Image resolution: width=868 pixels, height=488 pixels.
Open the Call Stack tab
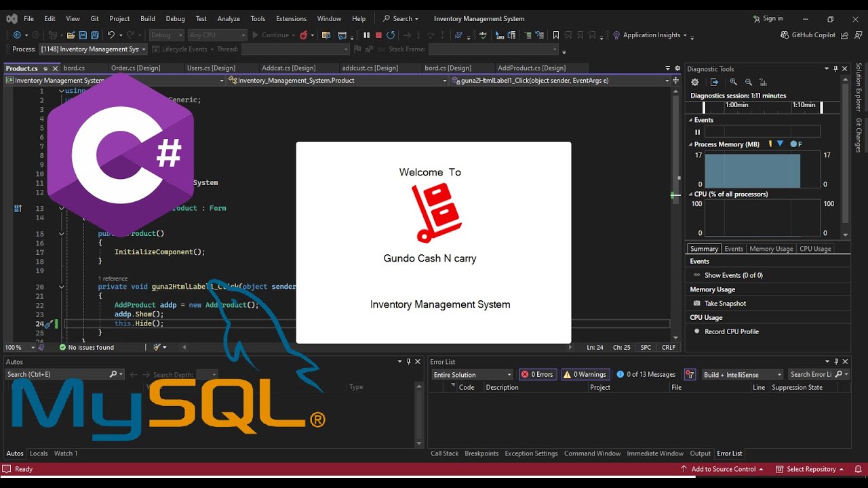(445, 453)
